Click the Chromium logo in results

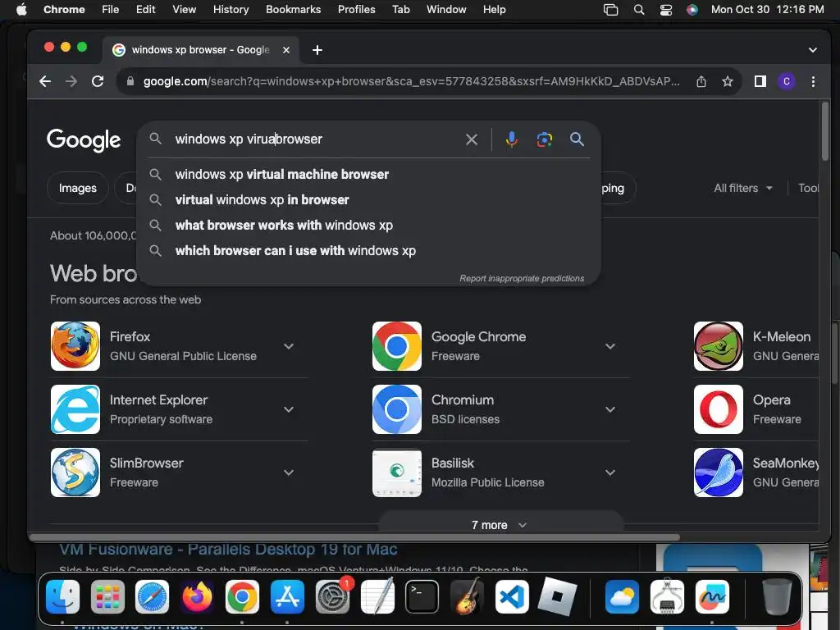click(x=397, y=409)
